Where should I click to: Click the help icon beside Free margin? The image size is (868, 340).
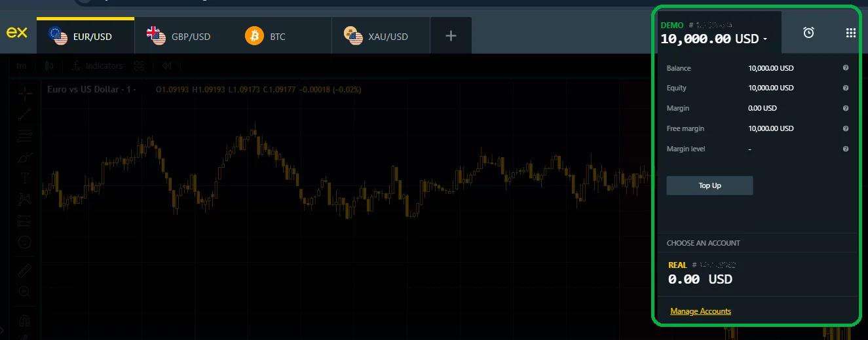click(x=845, y=128)
